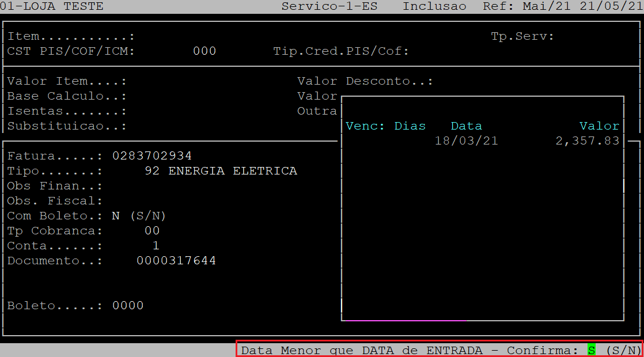Click the CST PIS/COF/ICM 000 value
The image size is (644, 357).
click(x=204, y=51)
